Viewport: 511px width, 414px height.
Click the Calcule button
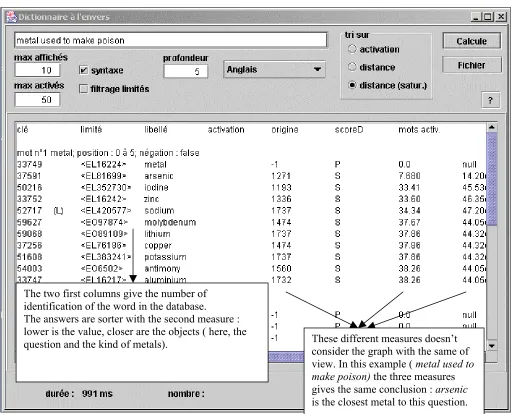471,41
